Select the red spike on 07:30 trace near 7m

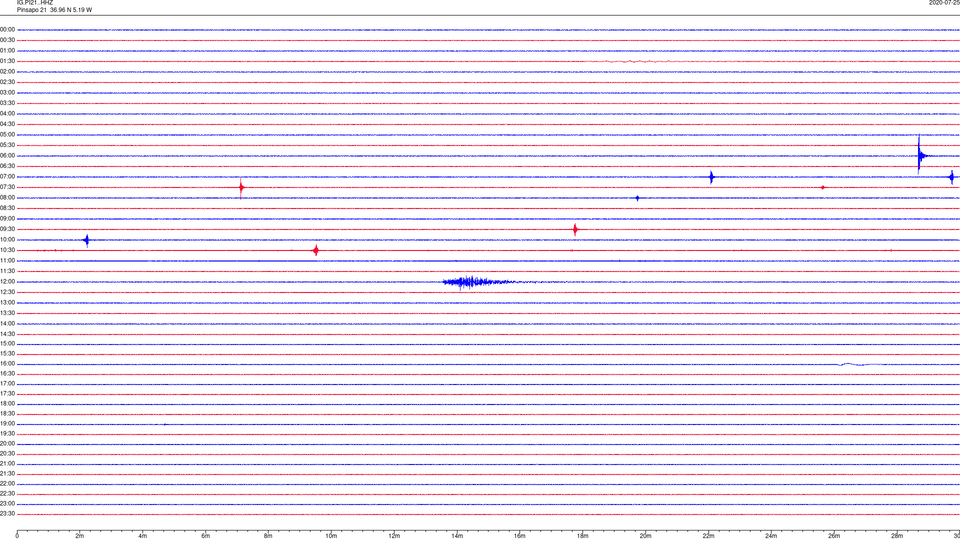pos(241,187)
